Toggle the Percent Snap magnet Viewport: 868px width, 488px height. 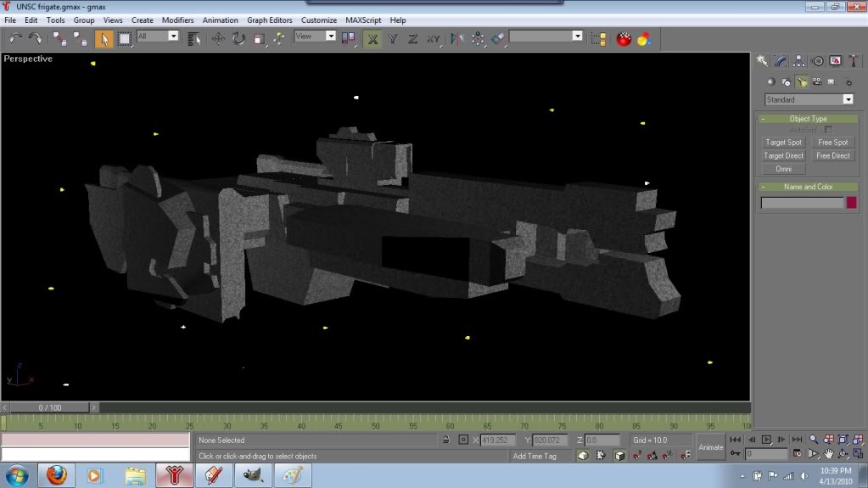click(x=668, y=455)
